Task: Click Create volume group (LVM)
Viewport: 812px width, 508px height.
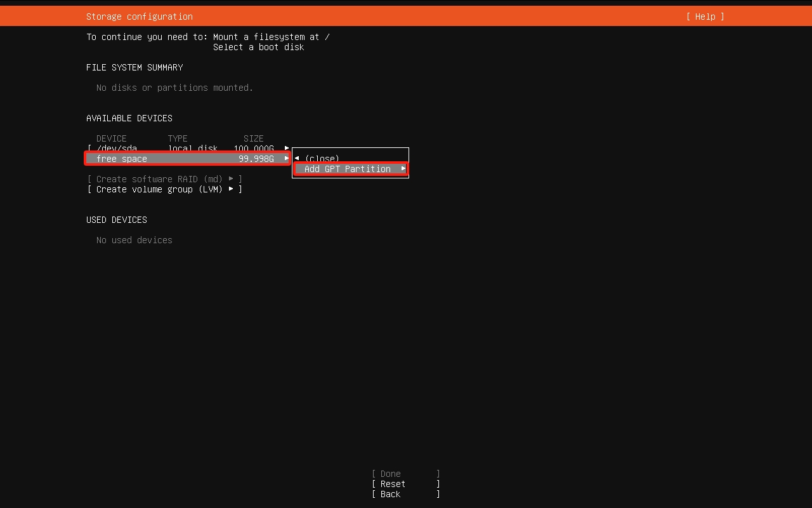Action: [165, 189]
